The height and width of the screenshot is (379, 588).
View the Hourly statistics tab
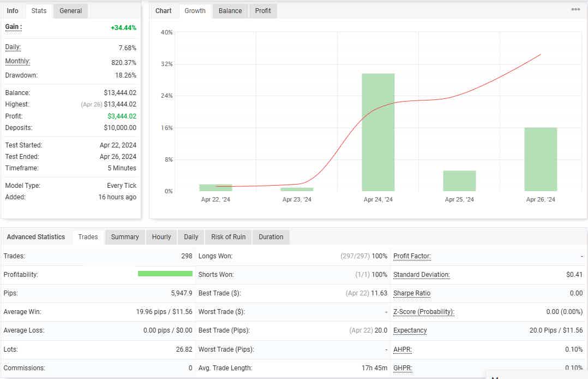click(x=161, y=237)
